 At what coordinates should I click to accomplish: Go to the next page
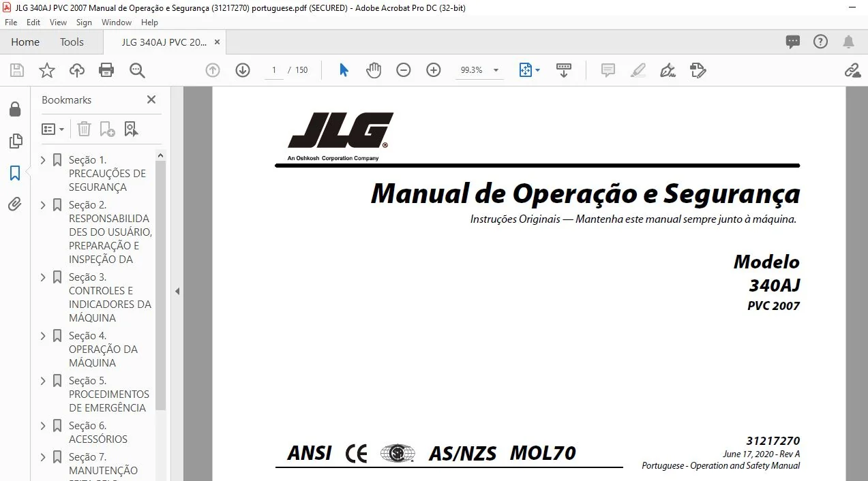point(243,70)
